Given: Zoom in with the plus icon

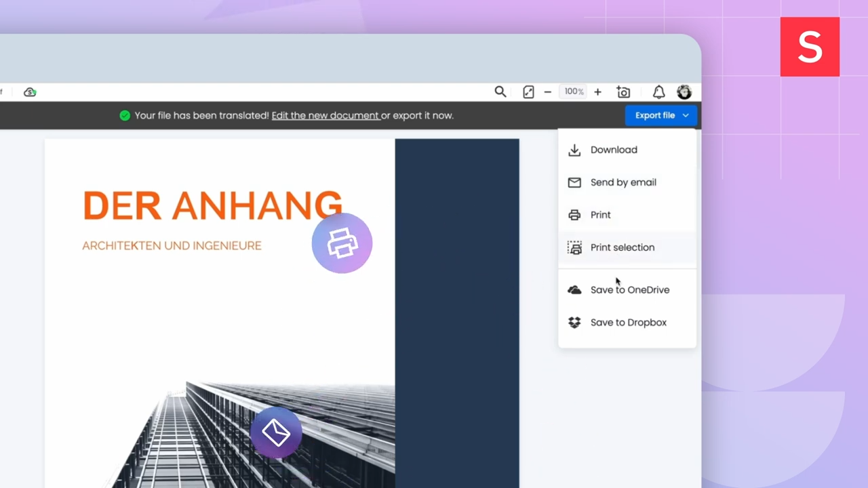Looking at the screenshot, I should tap(597, 92).
